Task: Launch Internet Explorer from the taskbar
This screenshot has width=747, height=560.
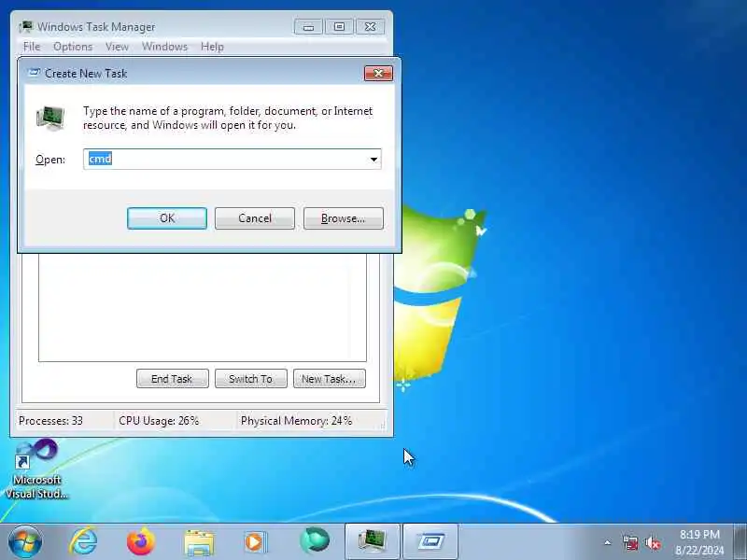Action: click(x=83, y=541)
